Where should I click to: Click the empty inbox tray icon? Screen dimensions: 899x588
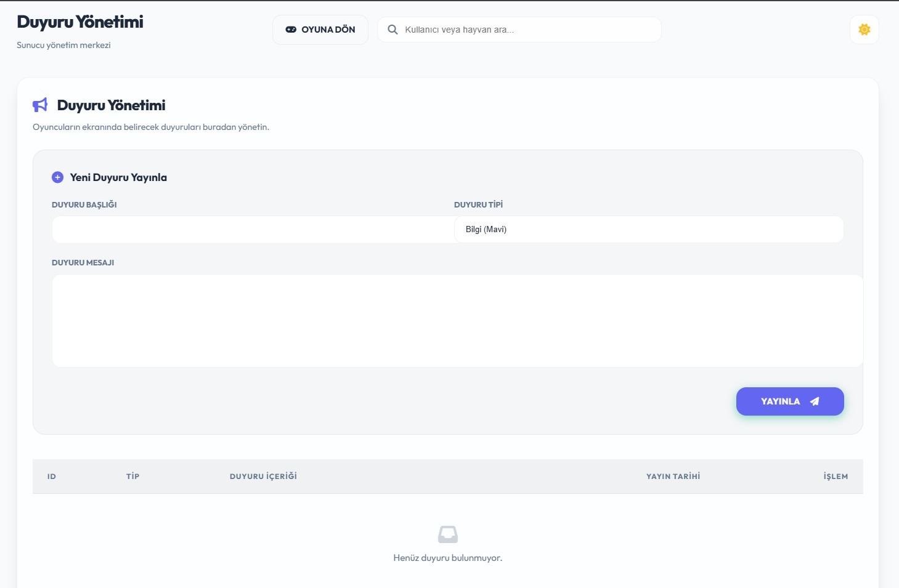[448, 534]
